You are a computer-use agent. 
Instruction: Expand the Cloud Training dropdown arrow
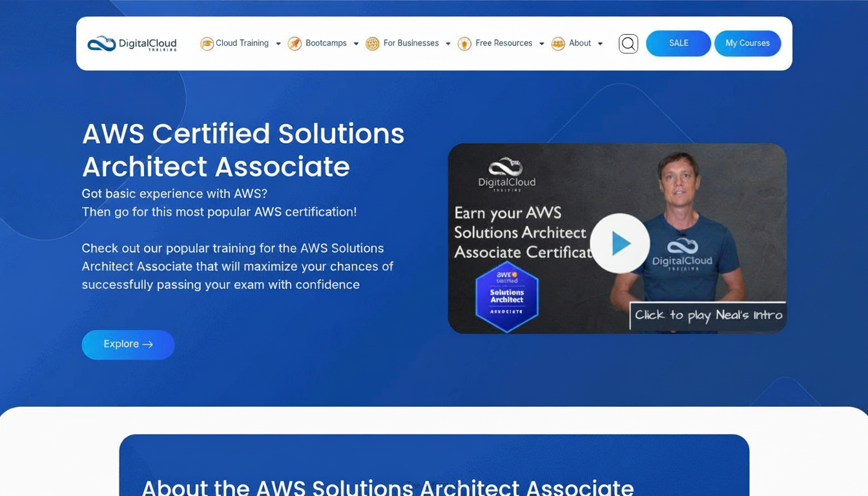point(278,43)
